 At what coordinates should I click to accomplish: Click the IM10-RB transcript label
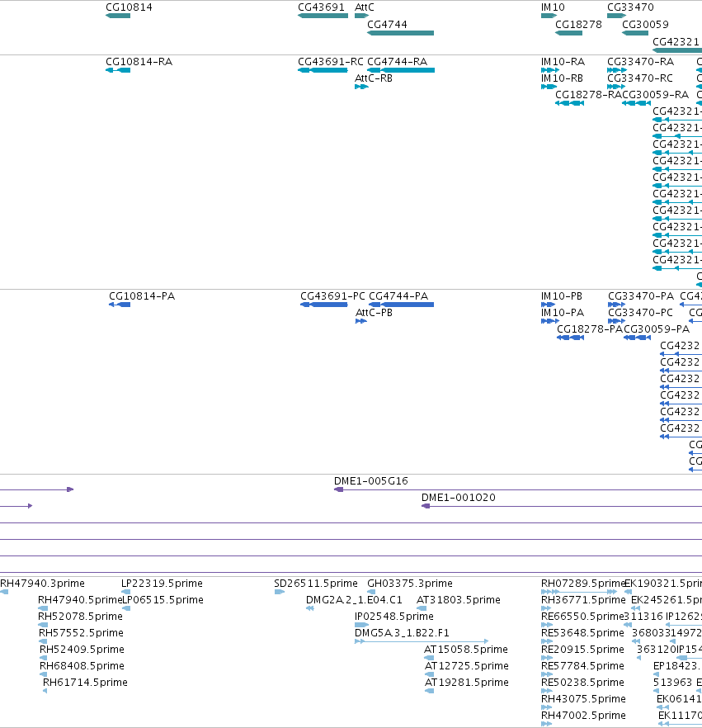tap(562, 78)
